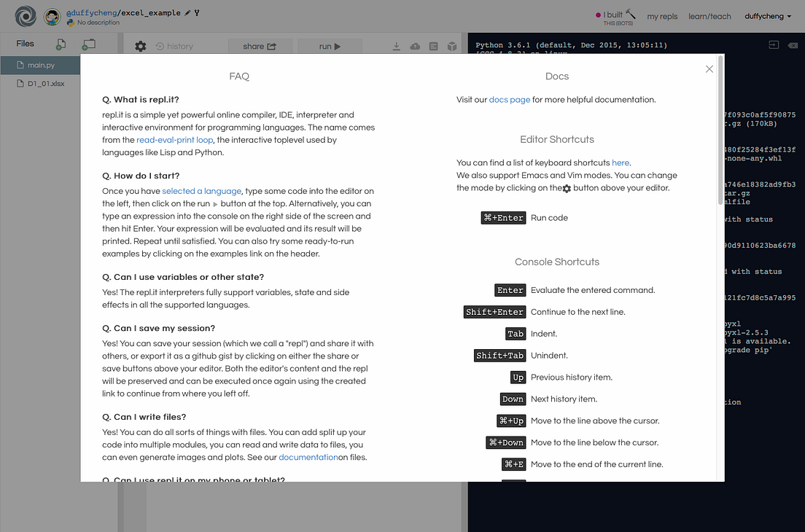
Task: Clear the console with the backspace icon
Action: click(794, 44)
